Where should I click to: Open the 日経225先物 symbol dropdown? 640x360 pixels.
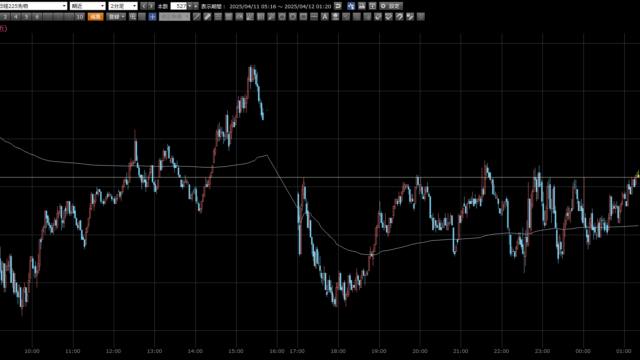tap(33, 6)
